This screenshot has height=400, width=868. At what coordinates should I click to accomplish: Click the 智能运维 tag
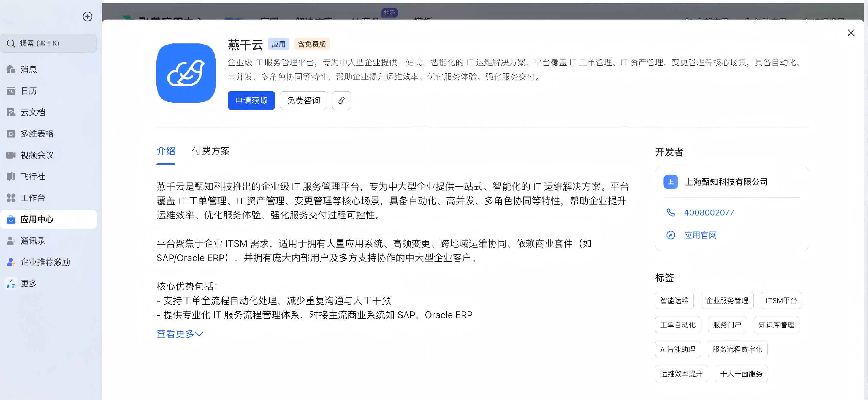(x=674, y=300)
